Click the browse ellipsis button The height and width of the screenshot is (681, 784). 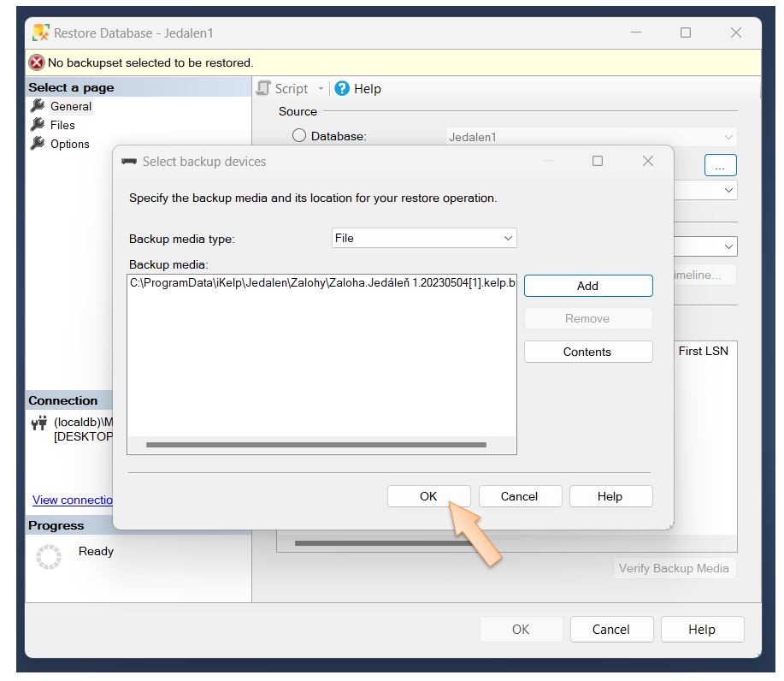coord(720,166)
